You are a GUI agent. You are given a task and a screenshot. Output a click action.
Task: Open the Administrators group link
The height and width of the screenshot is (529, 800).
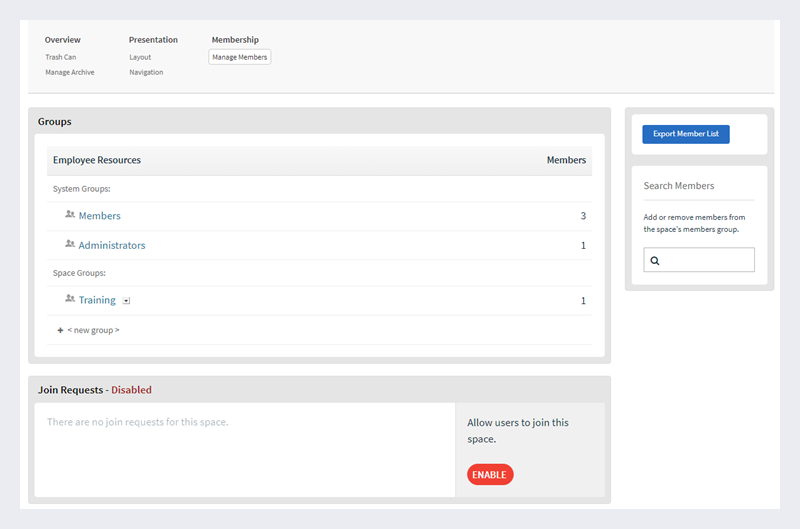coord(112,245)
